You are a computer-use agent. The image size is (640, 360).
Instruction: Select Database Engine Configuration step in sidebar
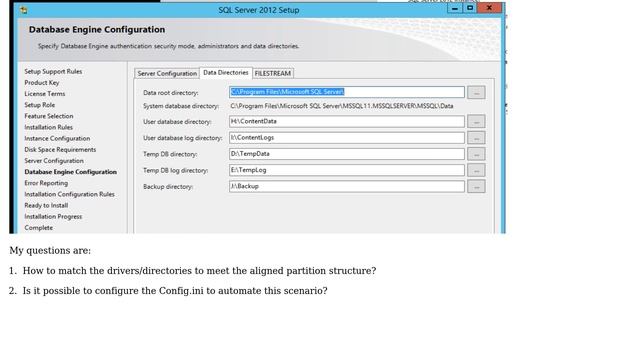point(70,172)
